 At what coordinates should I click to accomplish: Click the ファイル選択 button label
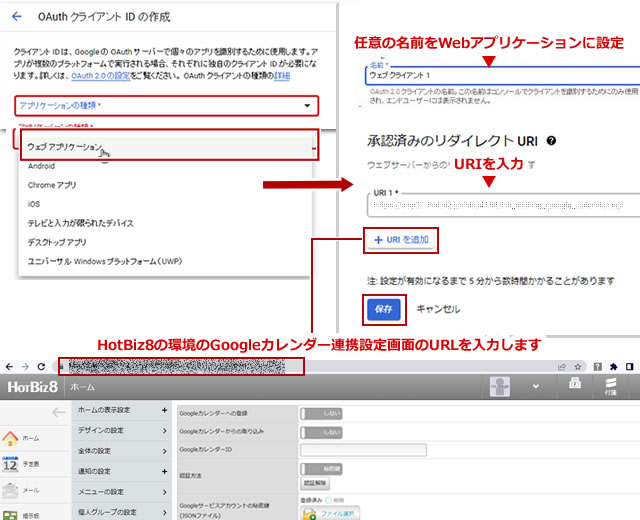tap(337, 513)
